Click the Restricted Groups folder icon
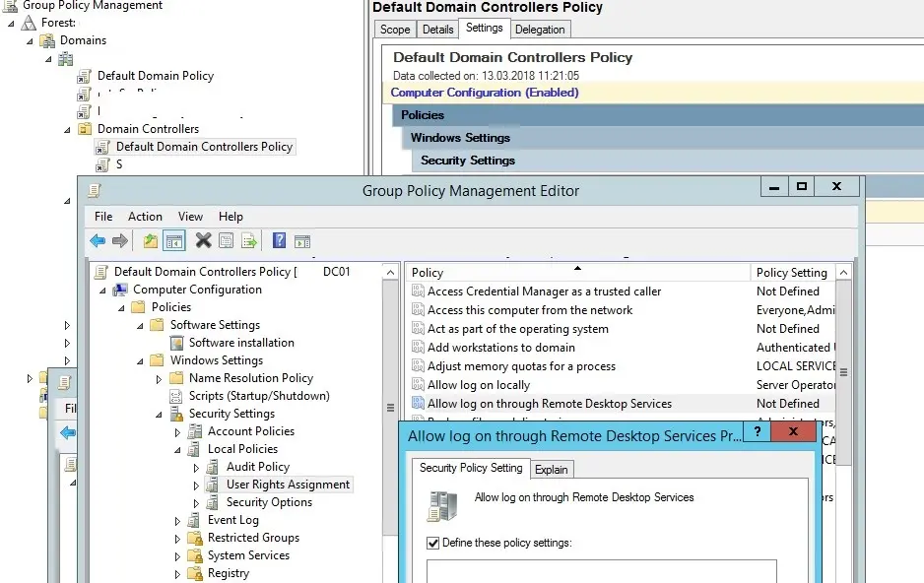924x583 pixels. click(194, 538)
